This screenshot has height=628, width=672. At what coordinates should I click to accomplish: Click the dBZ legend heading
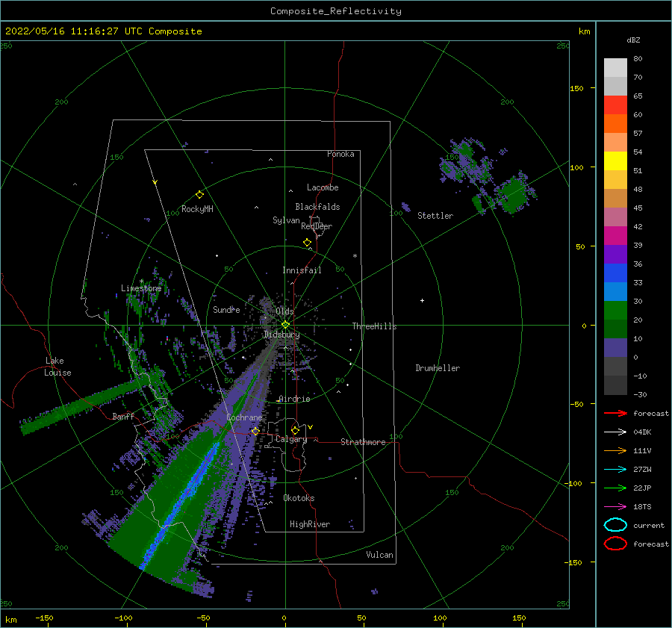(633, 40)
